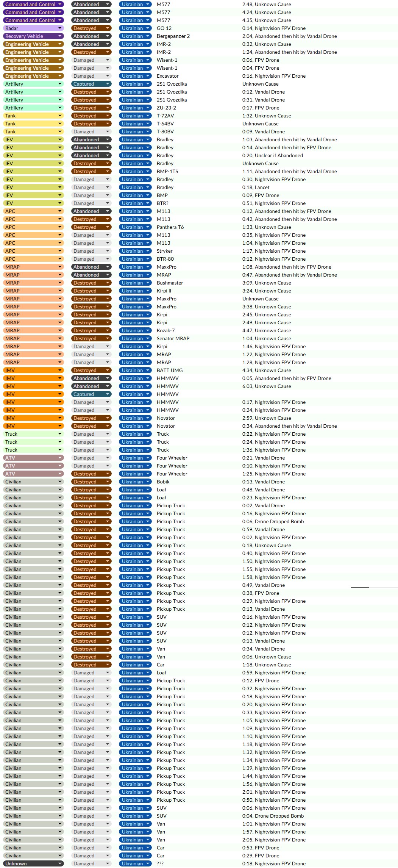This screenshot has width=398, height=868.
Task: Select the Bergepanzer 2 model cell
Action: (x=173, y=36)
